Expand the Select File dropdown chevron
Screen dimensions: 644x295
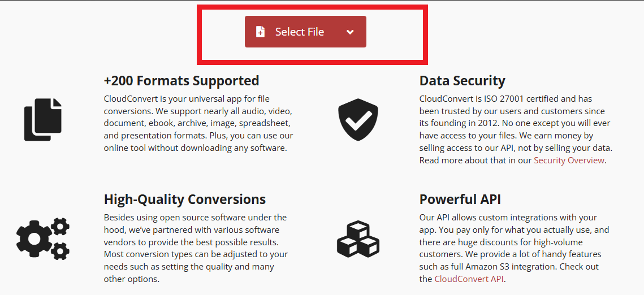350,32
